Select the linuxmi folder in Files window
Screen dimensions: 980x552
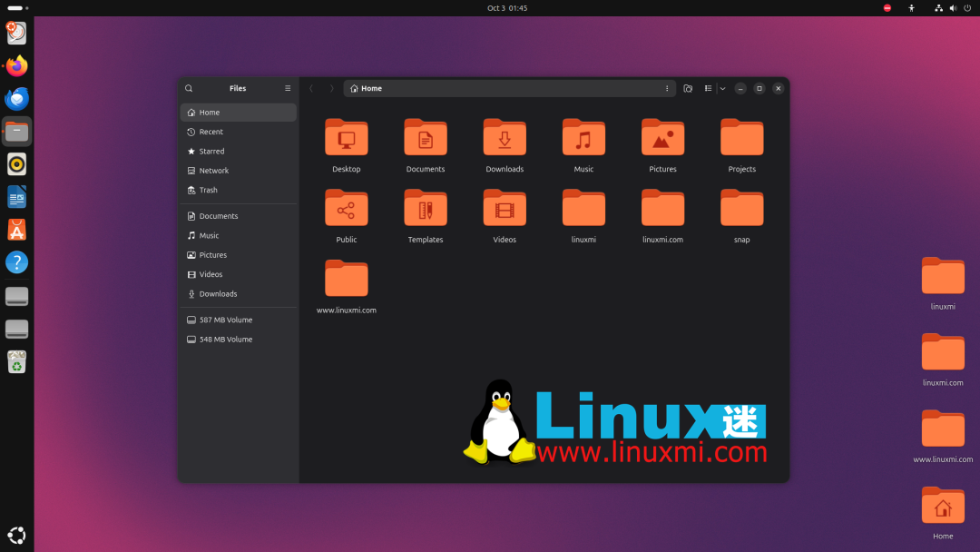[583, 208]
